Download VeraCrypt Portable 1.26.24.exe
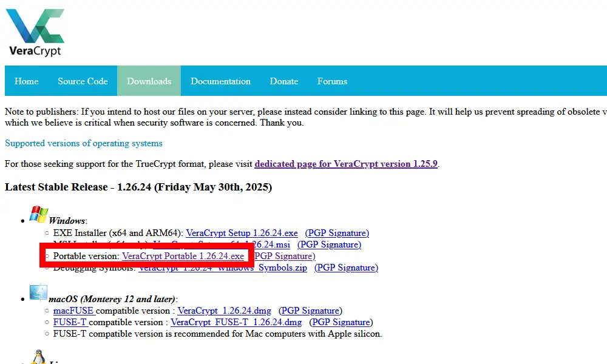The image size is (607, 364). (x=183, y=256)
